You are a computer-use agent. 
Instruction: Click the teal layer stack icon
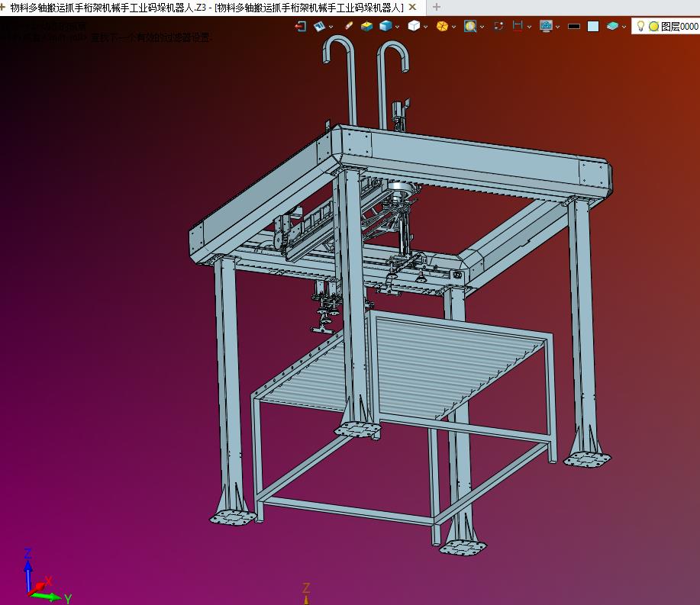point(612,27)
